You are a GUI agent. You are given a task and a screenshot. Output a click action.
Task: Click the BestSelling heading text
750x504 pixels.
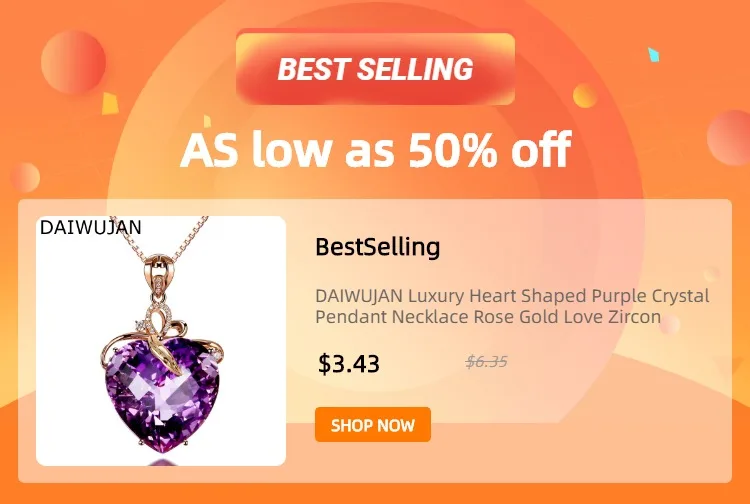click(377, 247)
